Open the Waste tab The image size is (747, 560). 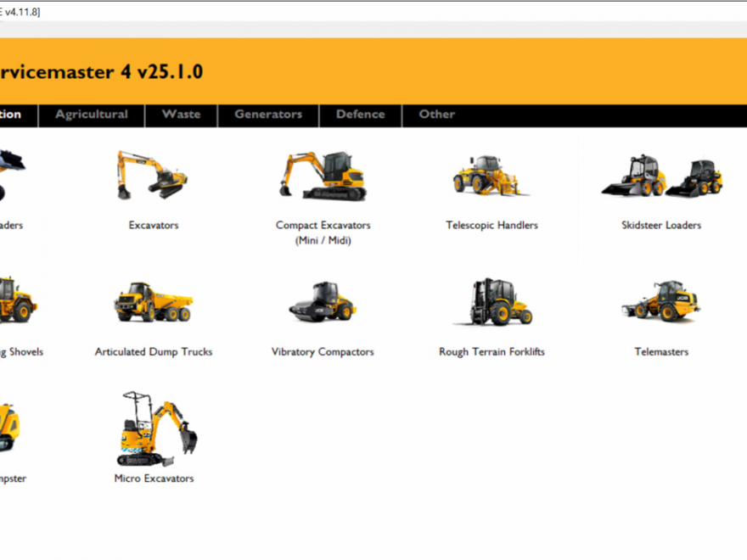181,115
